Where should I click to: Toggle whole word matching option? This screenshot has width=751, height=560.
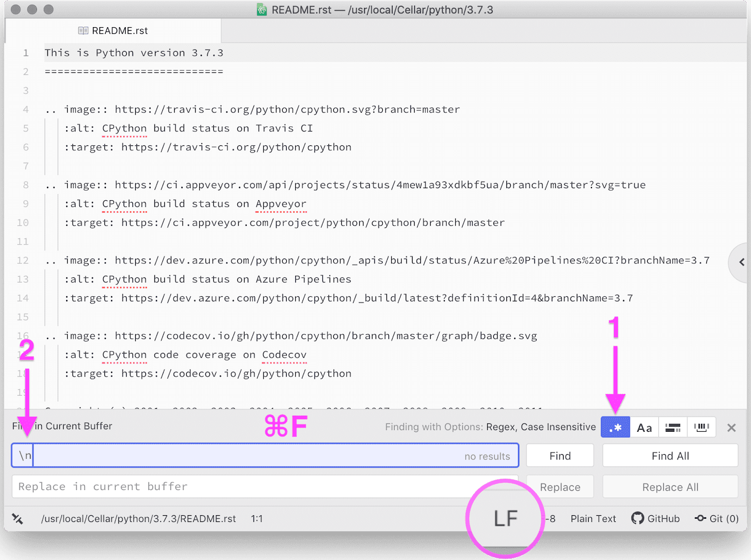point(701,428)
